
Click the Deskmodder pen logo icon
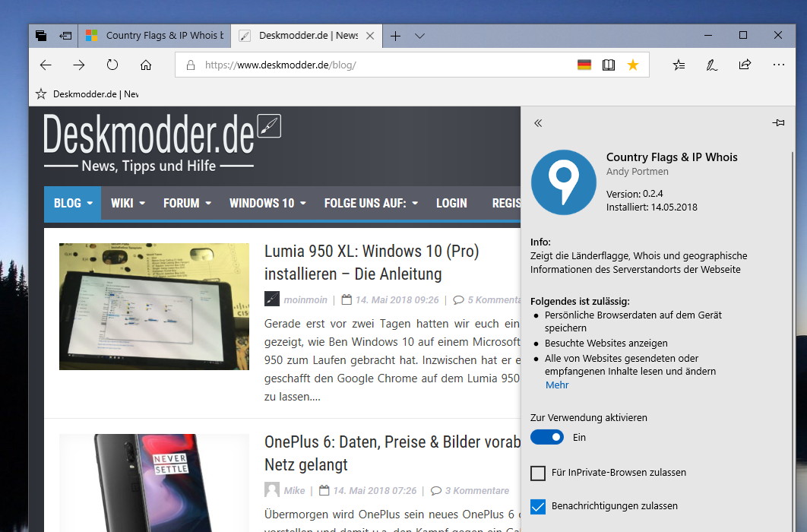(269, 126)
